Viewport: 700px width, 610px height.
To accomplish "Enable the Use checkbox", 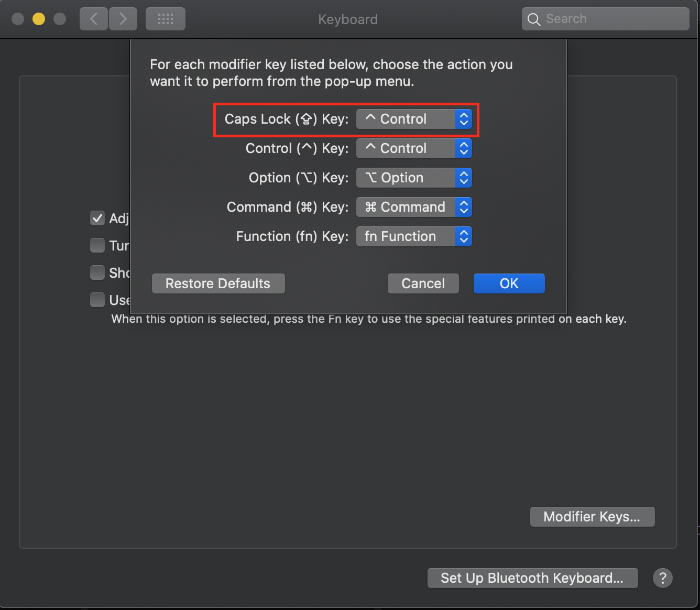I will point(97,300).
